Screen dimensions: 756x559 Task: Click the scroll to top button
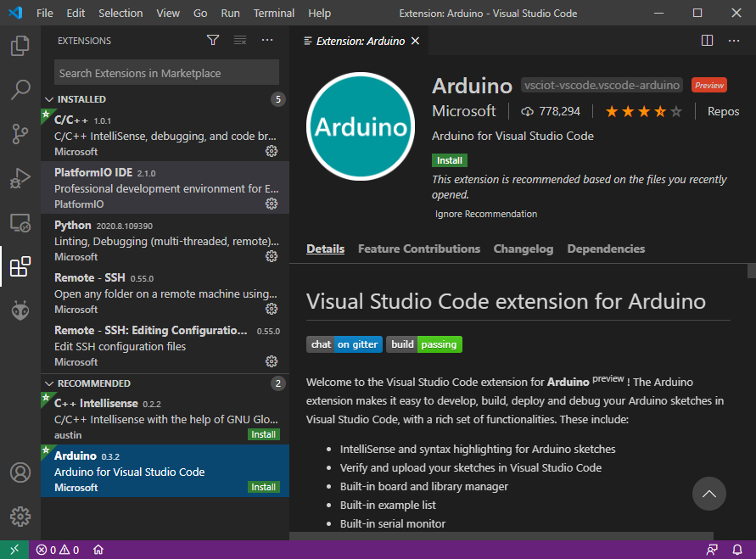click(709, 494)
